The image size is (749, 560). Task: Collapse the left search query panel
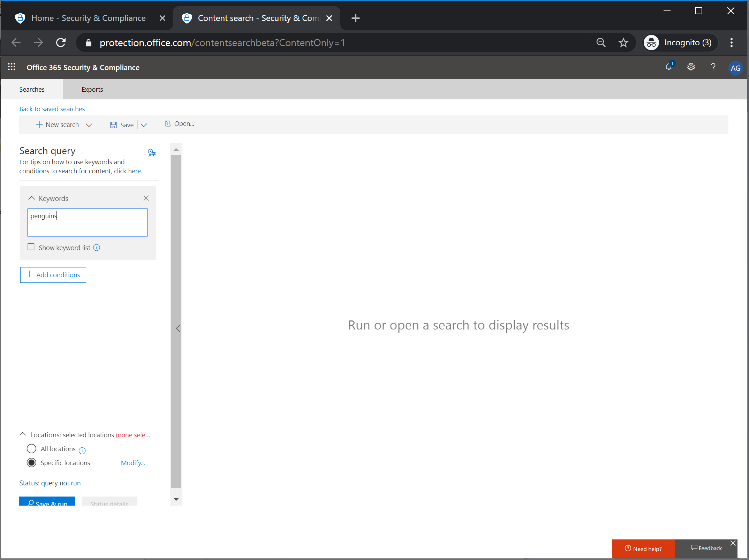pyautogui.click(x=178, y=328)
